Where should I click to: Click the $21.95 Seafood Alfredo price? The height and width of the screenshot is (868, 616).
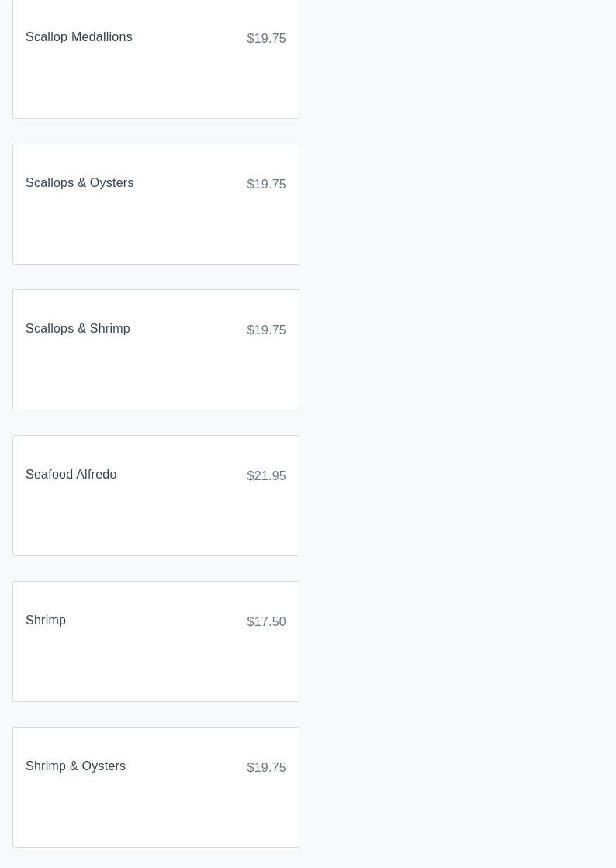pyautogui.click(x=266, y=476)
